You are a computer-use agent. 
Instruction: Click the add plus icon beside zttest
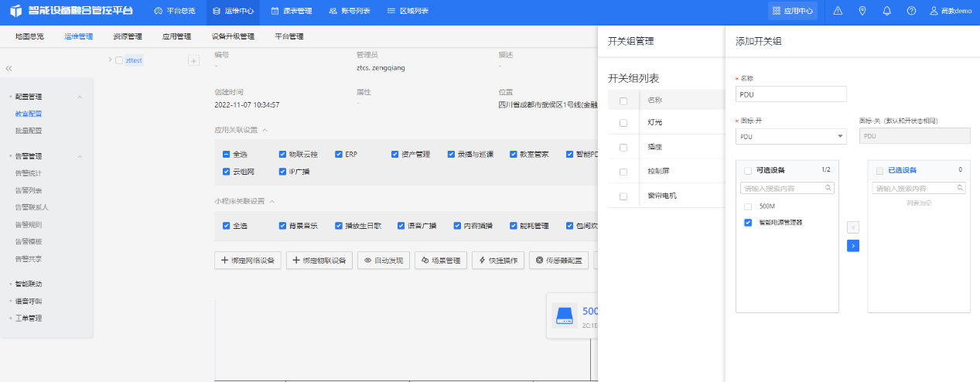[x=193, y=60]
